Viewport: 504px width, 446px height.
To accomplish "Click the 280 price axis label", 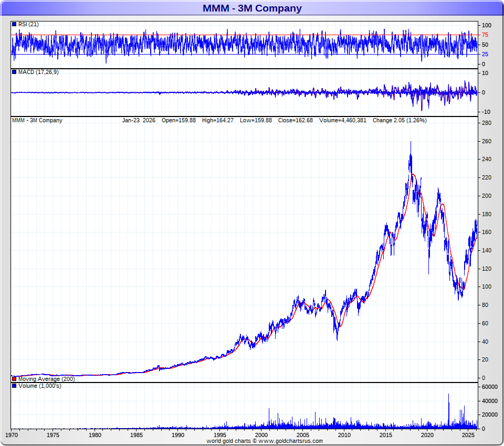I will (487, 123).
